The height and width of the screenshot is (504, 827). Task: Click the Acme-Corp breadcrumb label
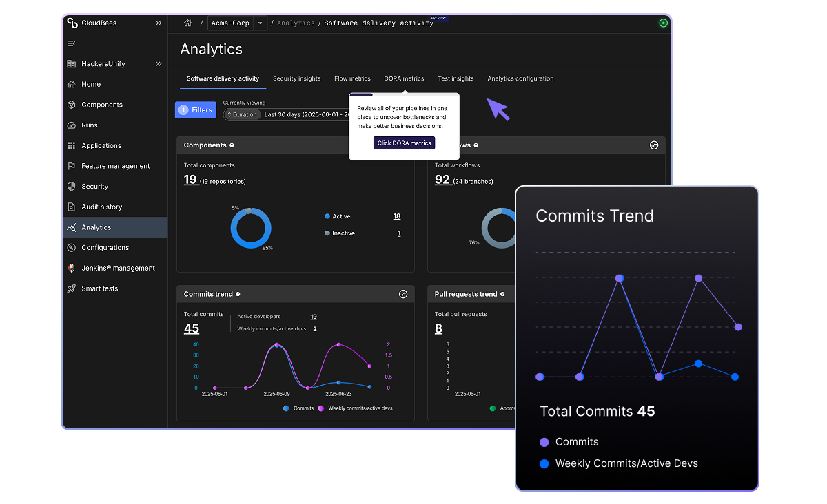click(x=230, y=23)
